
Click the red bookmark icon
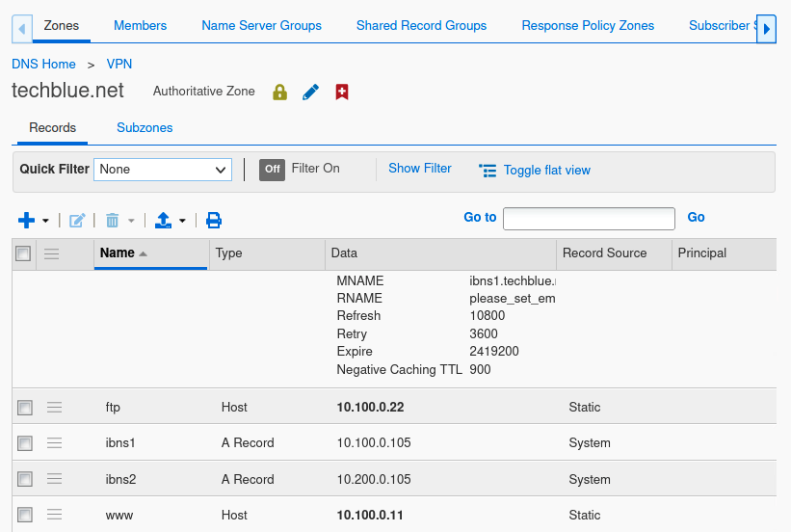(341, 93)
